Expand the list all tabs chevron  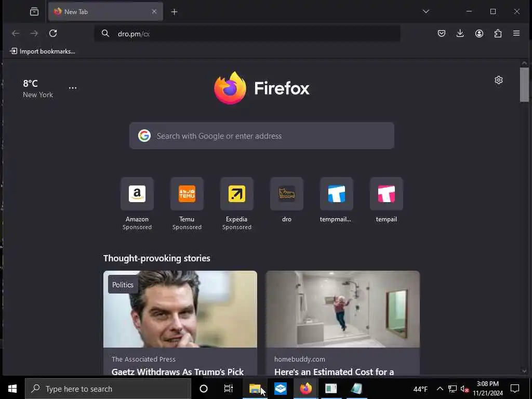click(426, 11)
